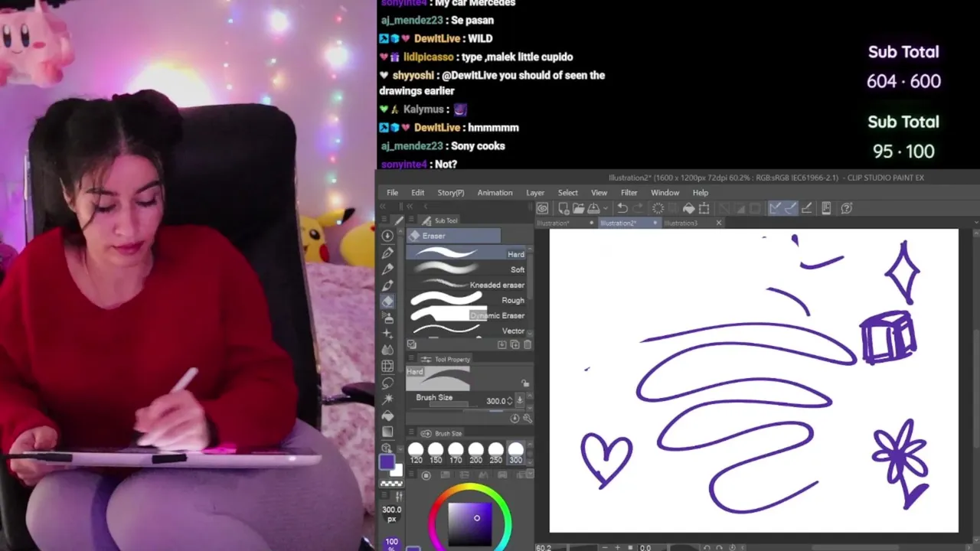The height and width of the screenshot is (551, 980).
Task: Click the reset tool property circular icon
Action: [514, 418]
